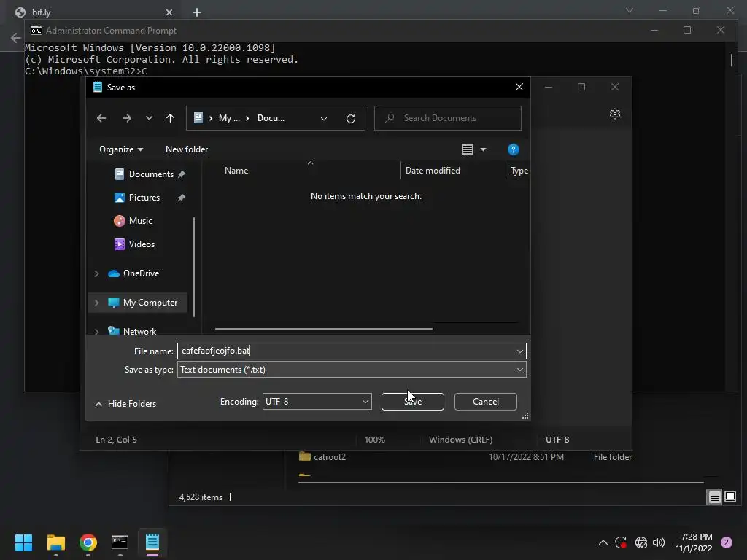Select Videos in the sidebar
This screenshot has height=560, width=747.
pos(142,244)
